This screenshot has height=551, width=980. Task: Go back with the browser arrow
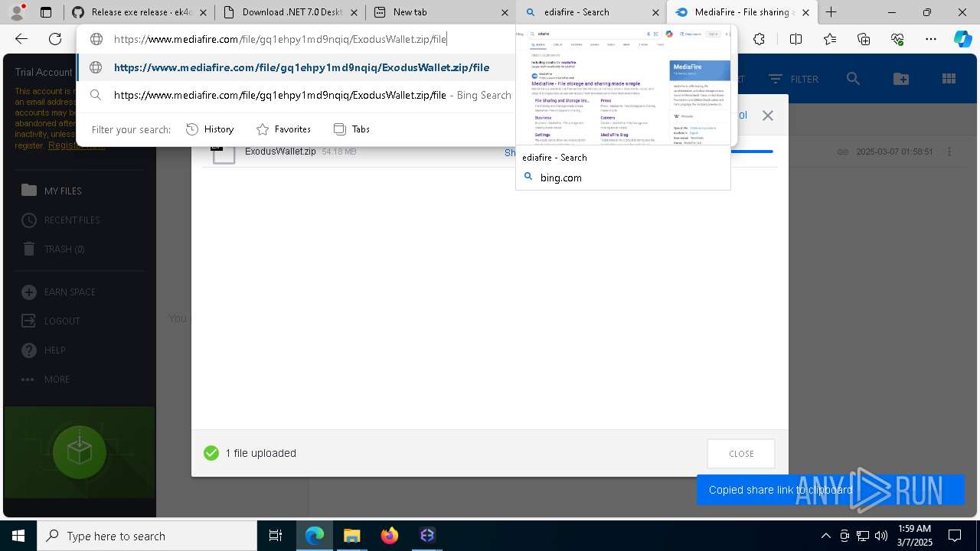21,39
